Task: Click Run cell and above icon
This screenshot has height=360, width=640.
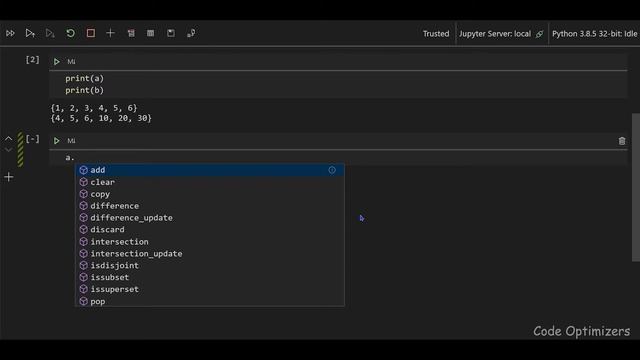Action: tap(30, 33)
